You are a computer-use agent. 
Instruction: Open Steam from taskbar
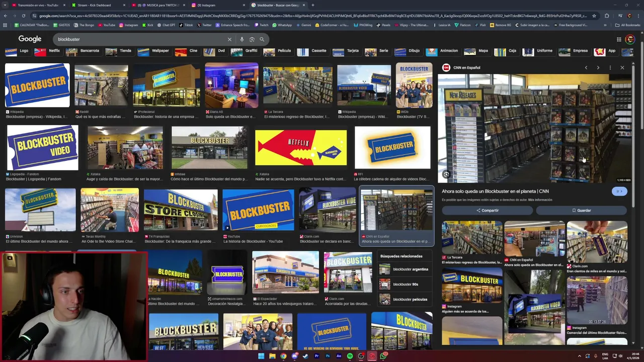click(305, 356)
